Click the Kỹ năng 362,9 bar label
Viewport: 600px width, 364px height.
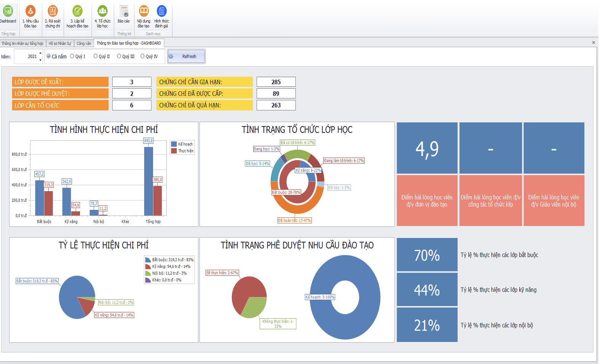(x=67, y=182)
